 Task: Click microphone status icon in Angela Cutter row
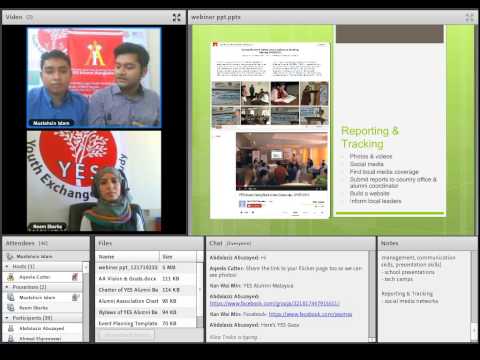click(x=75, y=277)
